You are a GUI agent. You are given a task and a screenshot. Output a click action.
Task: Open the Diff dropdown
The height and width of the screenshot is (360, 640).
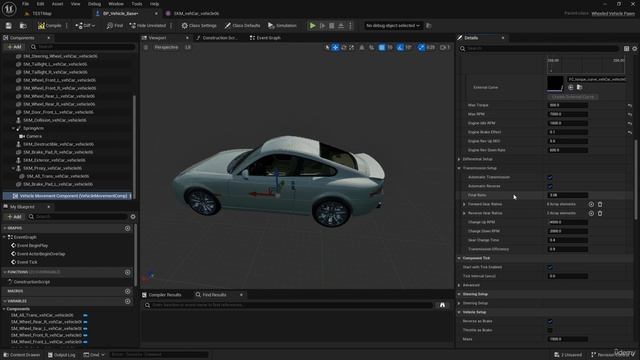85,26
